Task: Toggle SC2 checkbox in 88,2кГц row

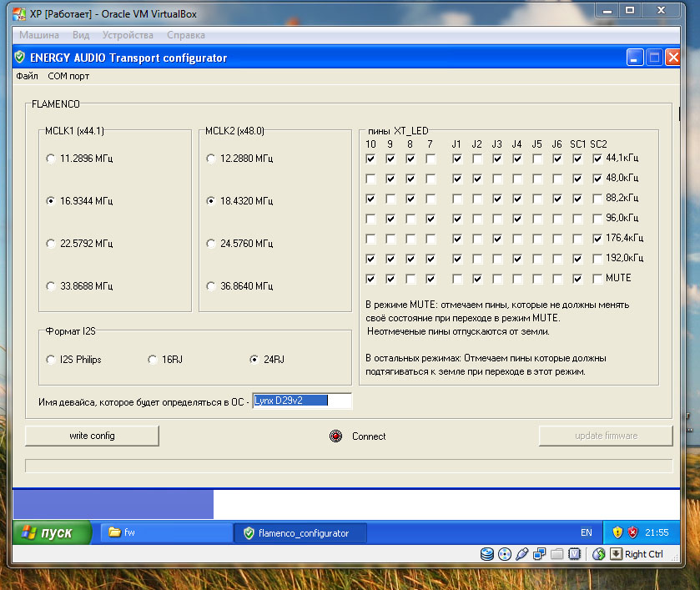Action: tap(597, 199)
